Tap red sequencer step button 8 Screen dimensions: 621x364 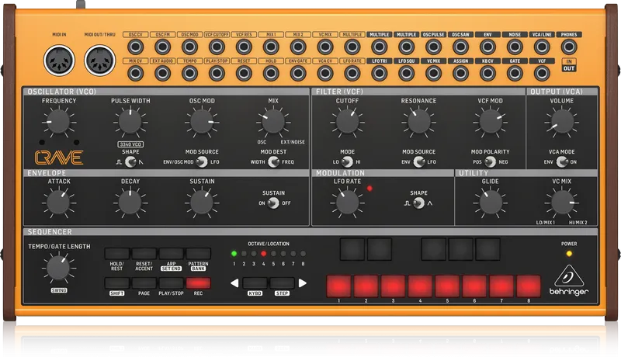pos(529,286)
